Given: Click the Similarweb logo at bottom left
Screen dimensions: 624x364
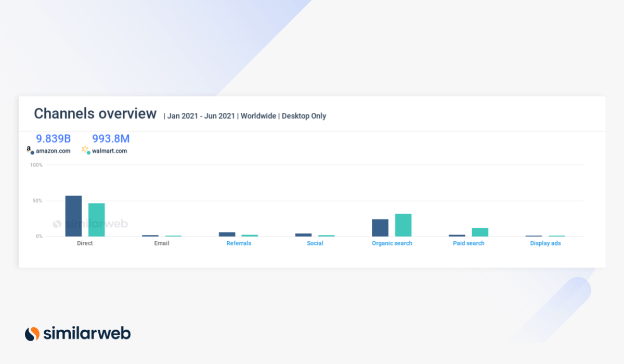Looking at the screenshot, I should (x=77, y=333).
